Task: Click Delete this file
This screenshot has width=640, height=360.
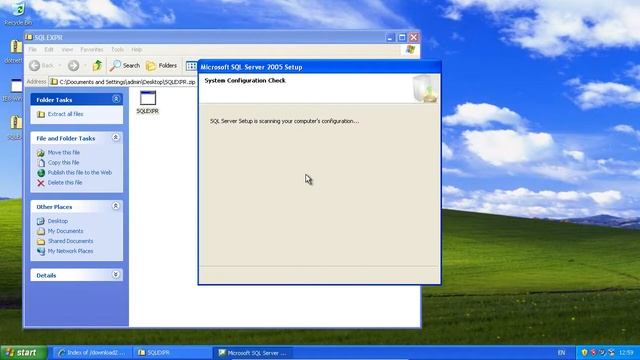Action: point(65,182)
